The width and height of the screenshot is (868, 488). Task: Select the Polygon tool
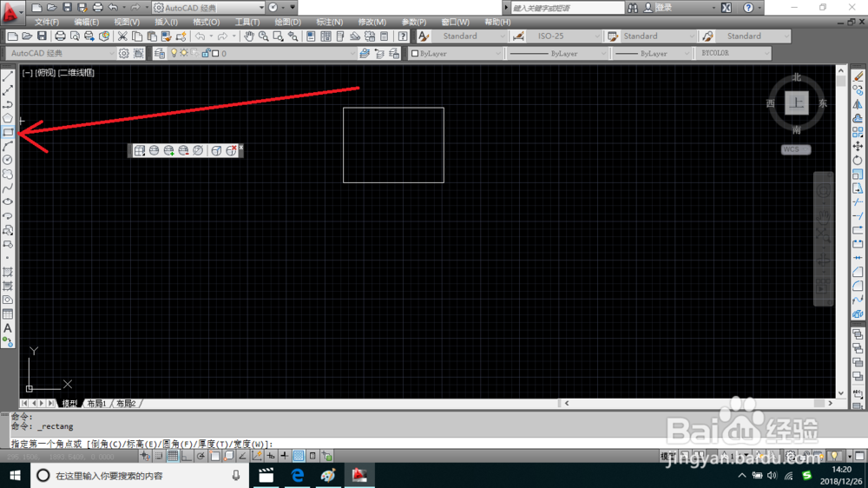pos(8,118)
